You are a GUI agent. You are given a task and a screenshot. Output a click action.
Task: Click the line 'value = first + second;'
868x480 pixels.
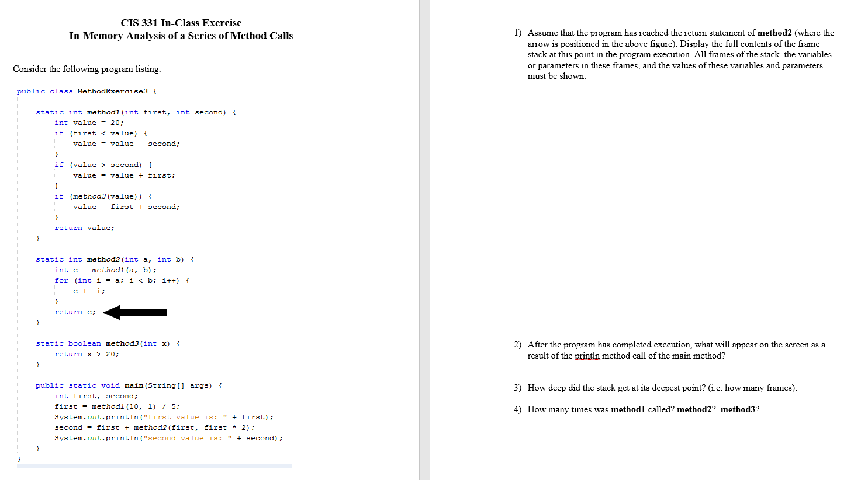click(x=126, y=207)
